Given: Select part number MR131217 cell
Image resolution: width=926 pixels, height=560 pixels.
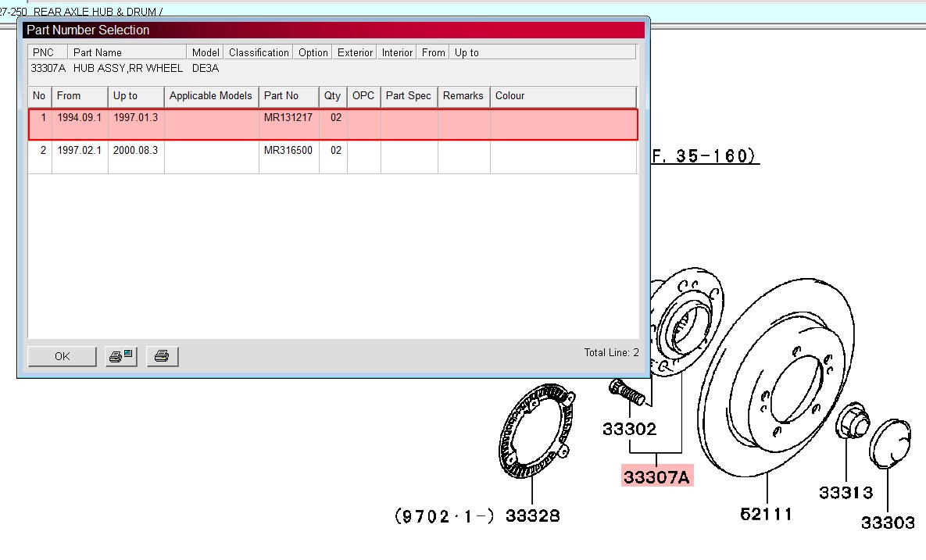Looking at the screenshot, I should pyautogui.click(x=288, y=124).
